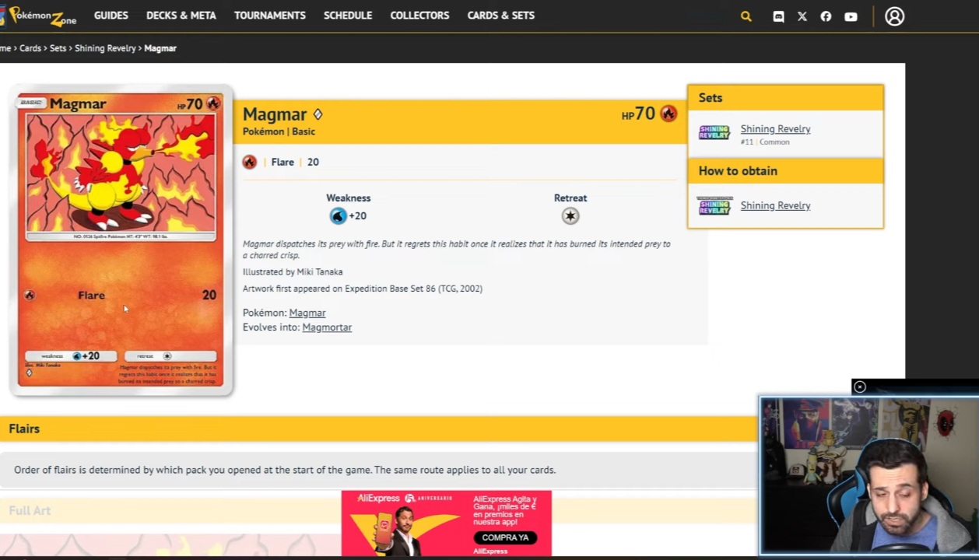Open the GUIDES menu
The image size is (979, 560).
pos(111,16)
